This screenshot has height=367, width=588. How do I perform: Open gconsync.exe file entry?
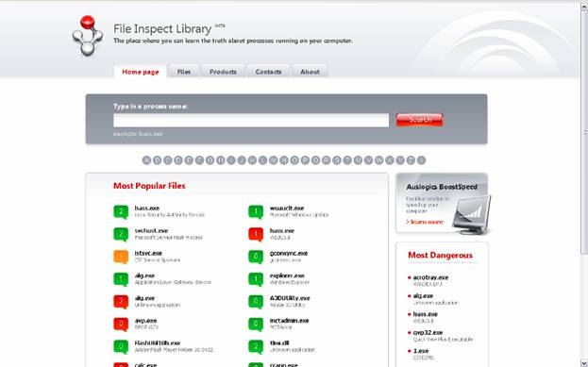point(289,254)
